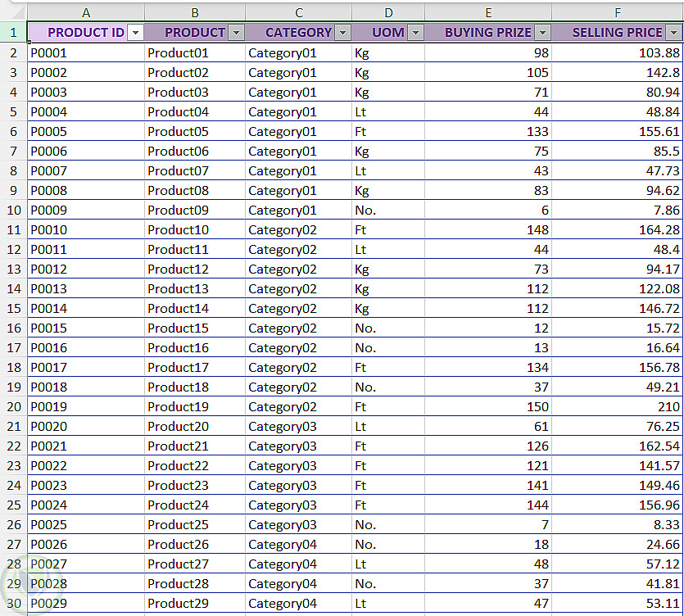Select cell containing P0019
684x616 pixels.
[x=86, y=406]
